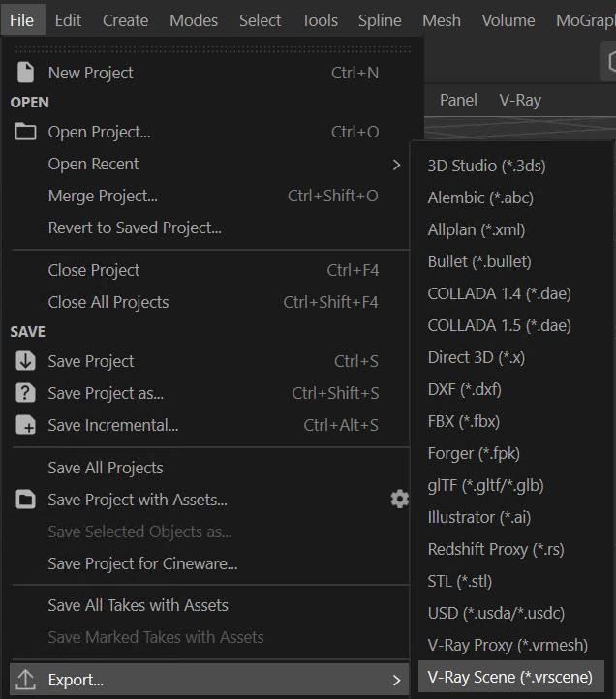Select Alembic (*.abc) from export list

point(480,198)
